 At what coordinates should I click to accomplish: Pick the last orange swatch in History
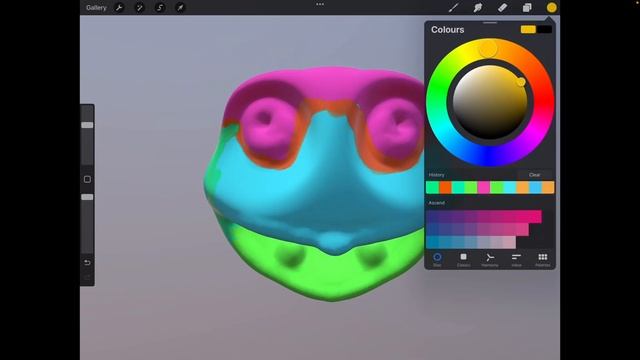[548, 187]
